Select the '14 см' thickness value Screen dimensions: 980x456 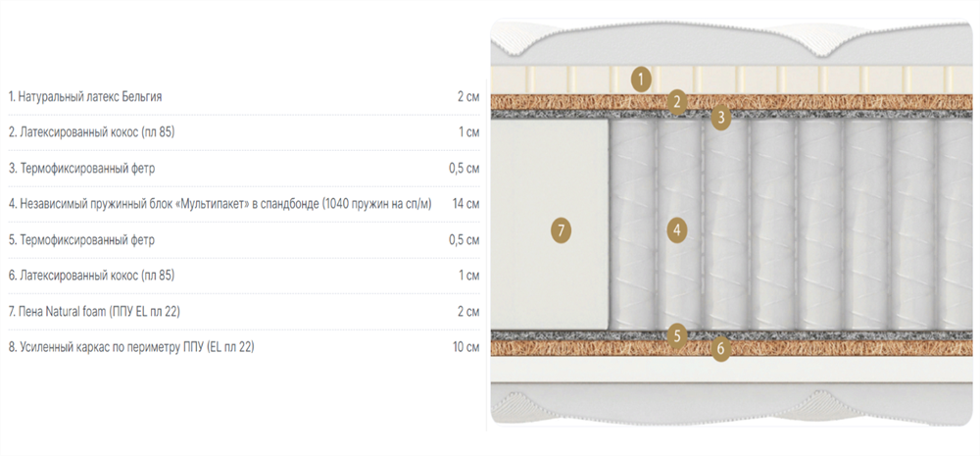pyautogui.click(x=465, y=205)
